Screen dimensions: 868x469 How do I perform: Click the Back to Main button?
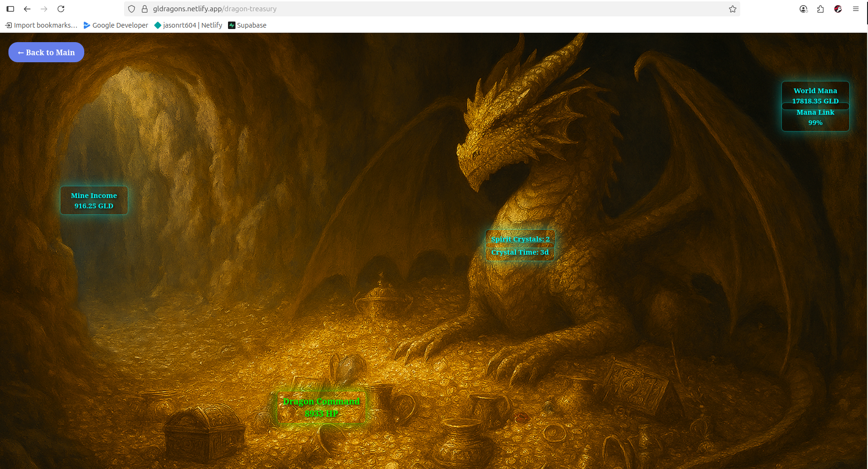[x=46, y=52]
